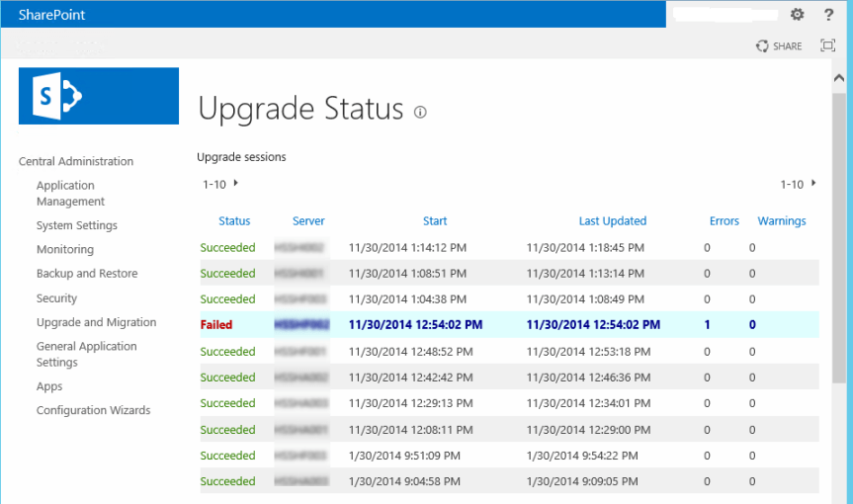Open Upgrade and Migration navigation link
853x504 pixels.
(96, 322)
